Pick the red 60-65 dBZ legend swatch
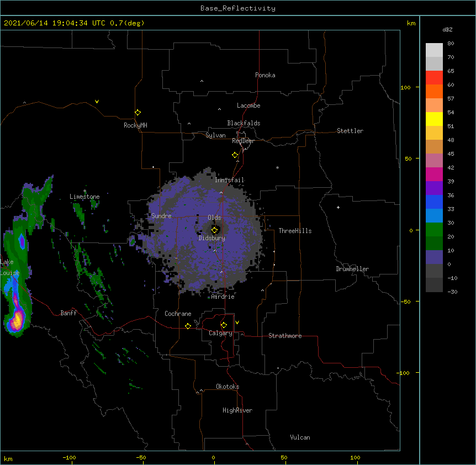Viewport: 476px width, 465px height. pos(434,77)
